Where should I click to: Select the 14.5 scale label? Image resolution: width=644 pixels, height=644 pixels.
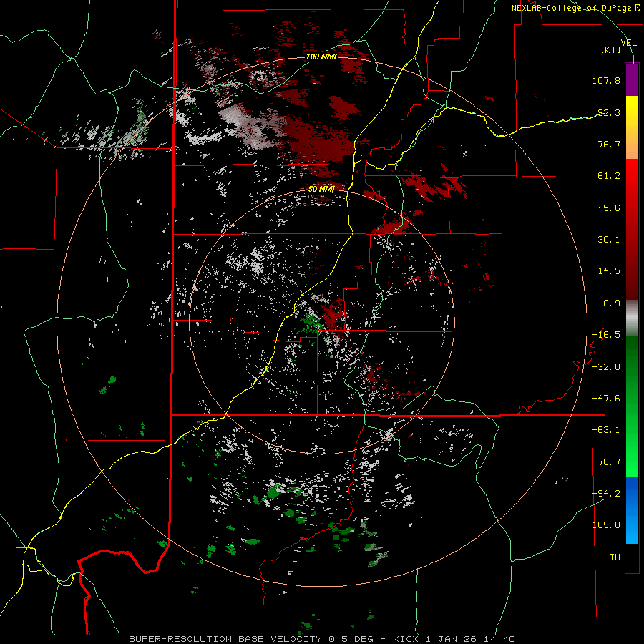(609, 271)
